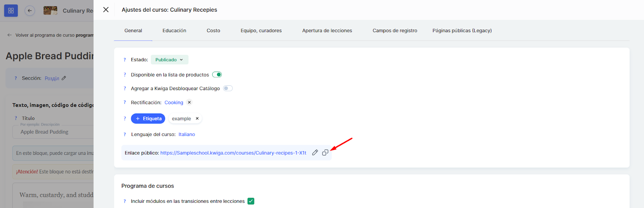Add a new tag with Etiqueta button

tap(148, 119)
